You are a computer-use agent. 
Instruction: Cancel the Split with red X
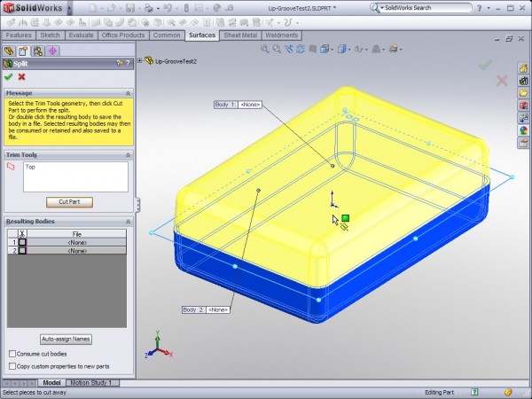pos(21,77)
